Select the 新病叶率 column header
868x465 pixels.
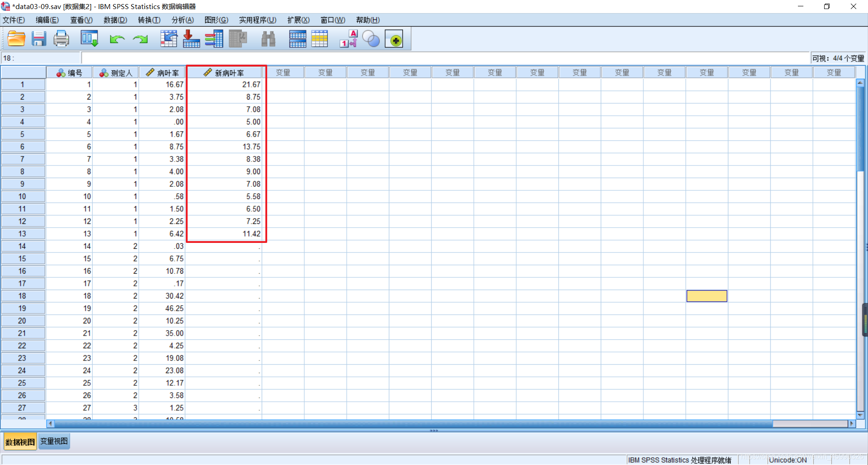point(224,73)
